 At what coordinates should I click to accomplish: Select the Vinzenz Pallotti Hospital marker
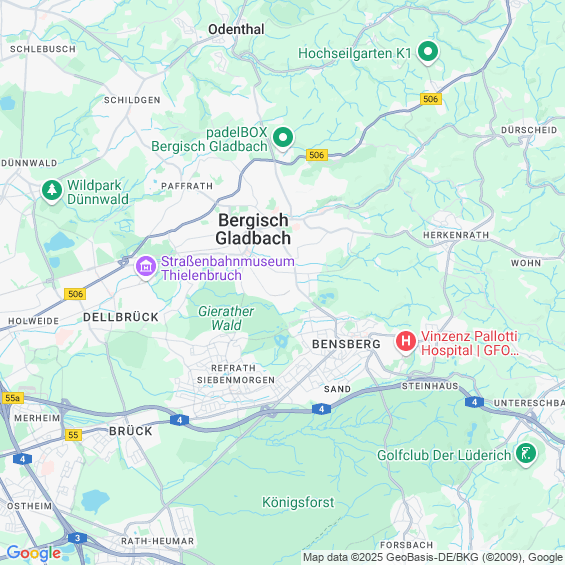(406, 342)
